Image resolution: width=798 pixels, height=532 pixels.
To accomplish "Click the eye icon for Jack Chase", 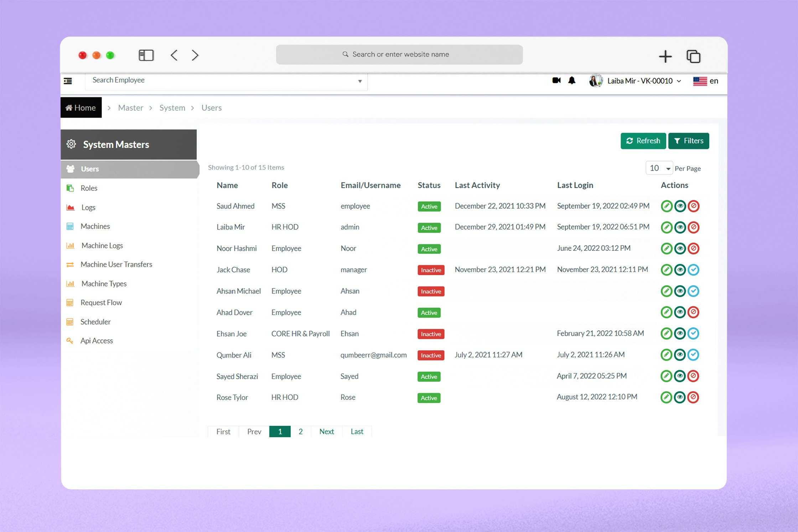I will pos(680,270).
